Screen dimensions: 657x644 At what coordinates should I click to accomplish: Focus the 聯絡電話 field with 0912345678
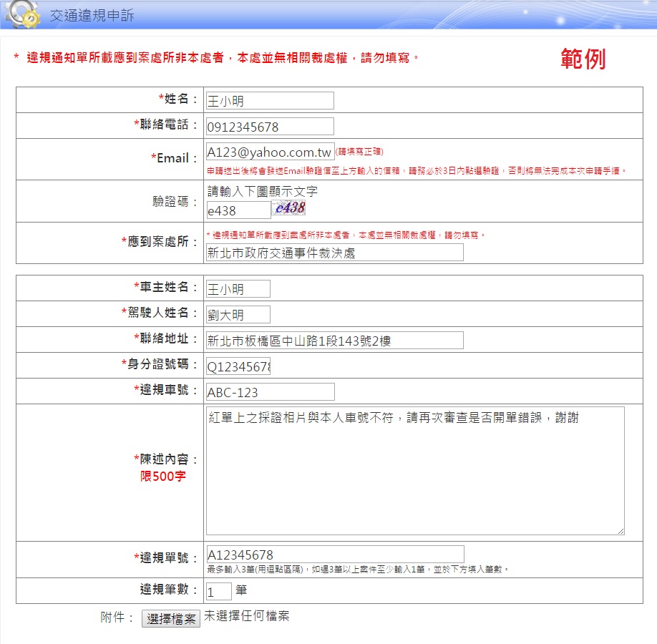270,127
